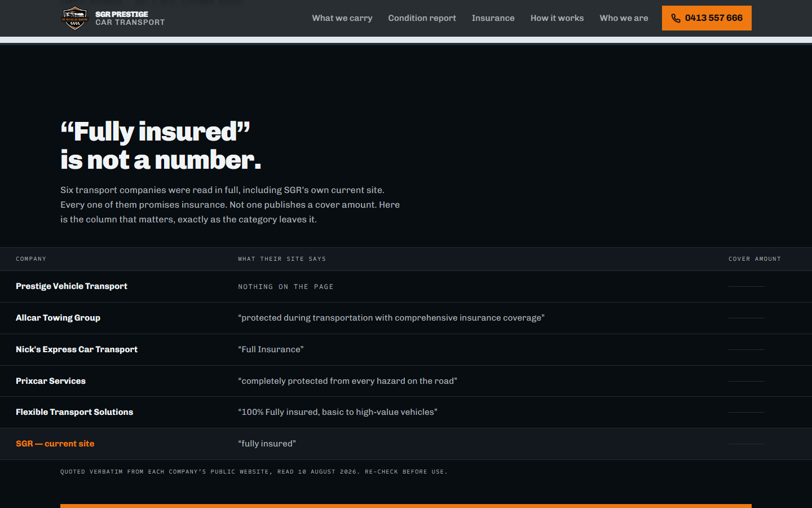Click the Prixcar Services company name
812x508 pixels.
click(51, 381)
